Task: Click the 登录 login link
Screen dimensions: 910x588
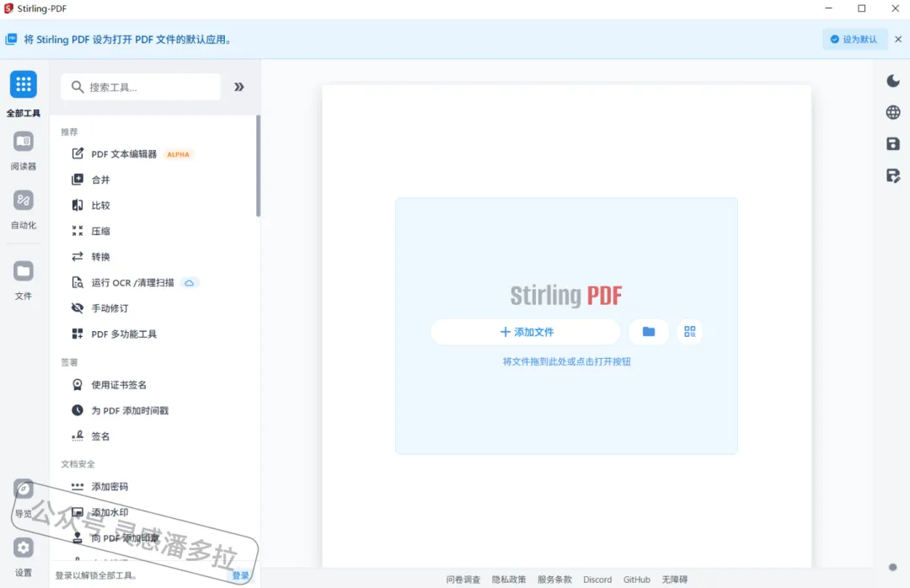Action: coord(240,575)
